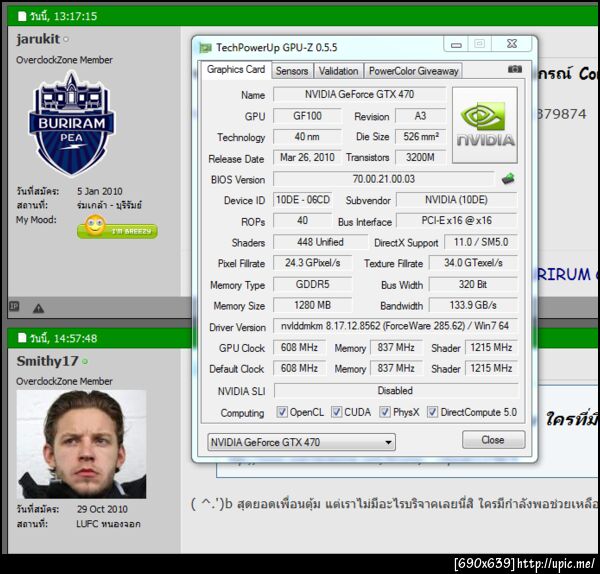Click the Driver Version field
Screen dimensions: 600x574
[x=395, y=326]
